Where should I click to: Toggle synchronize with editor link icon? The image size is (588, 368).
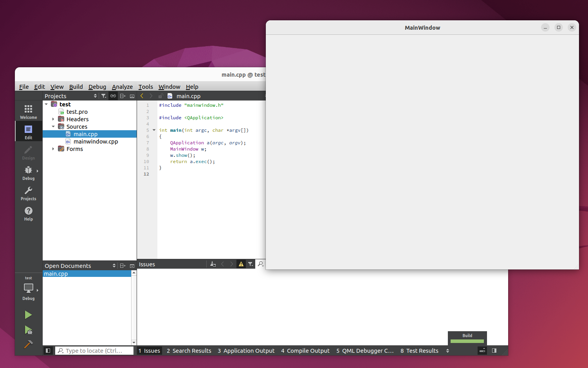113,96
